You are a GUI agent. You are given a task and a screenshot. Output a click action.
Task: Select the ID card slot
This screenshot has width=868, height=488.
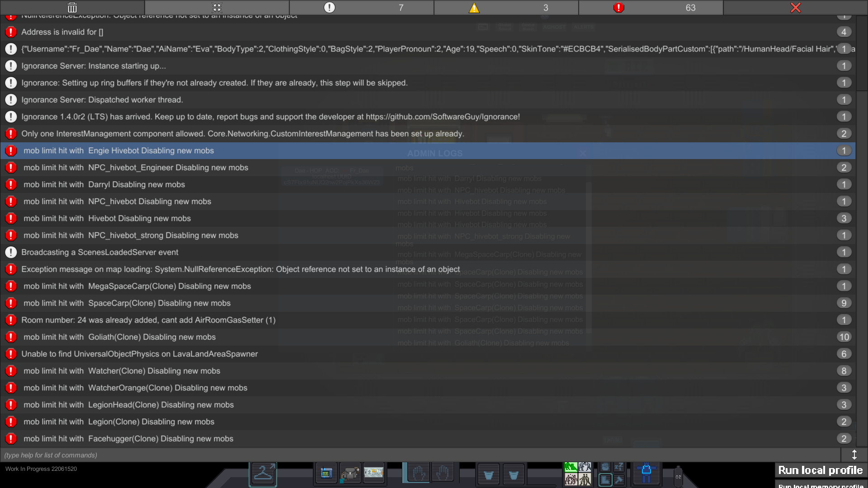pos(374,473)
